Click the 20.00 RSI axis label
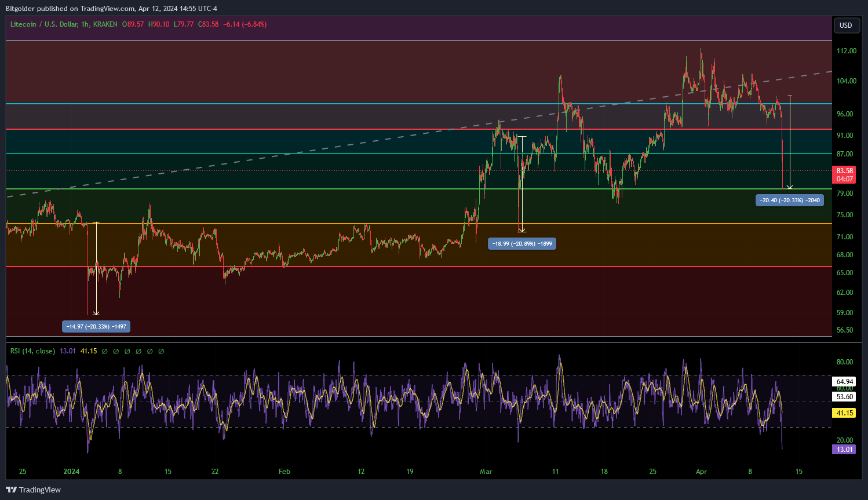The image size is (868, 500). pyautogui.click(x=845, y=440)
